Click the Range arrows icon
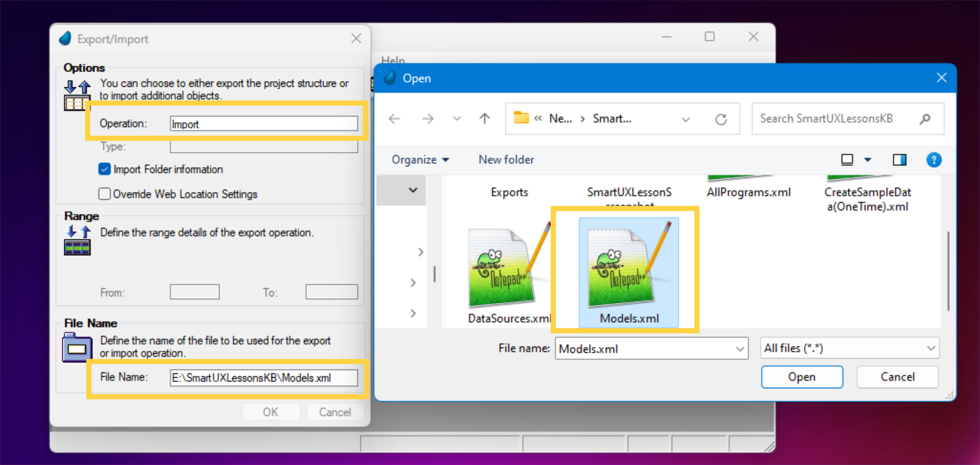This screenshot has height=465, width=980. pyautogui.click(x=77, y=240)
